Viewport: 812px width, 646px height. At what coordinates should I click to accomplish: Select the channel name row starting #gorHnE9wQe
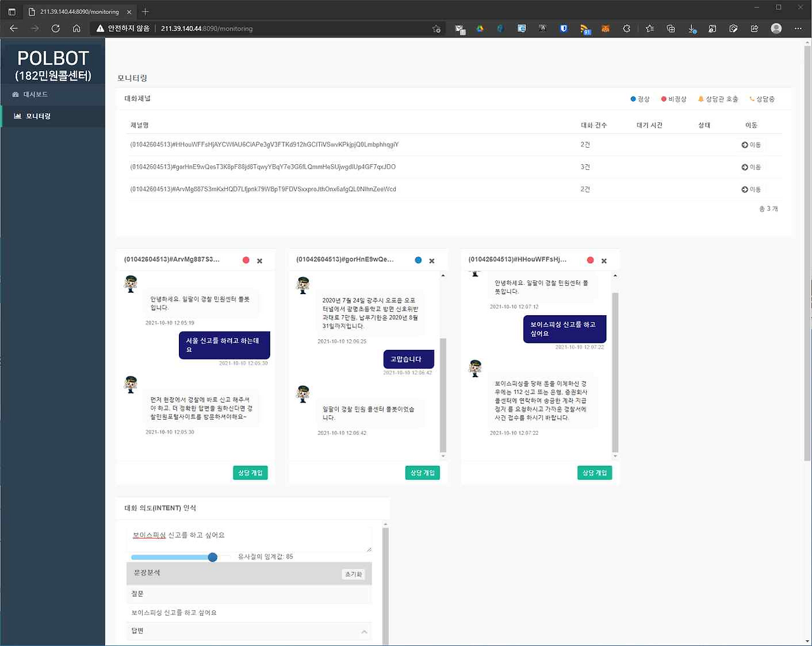(263, 167)
